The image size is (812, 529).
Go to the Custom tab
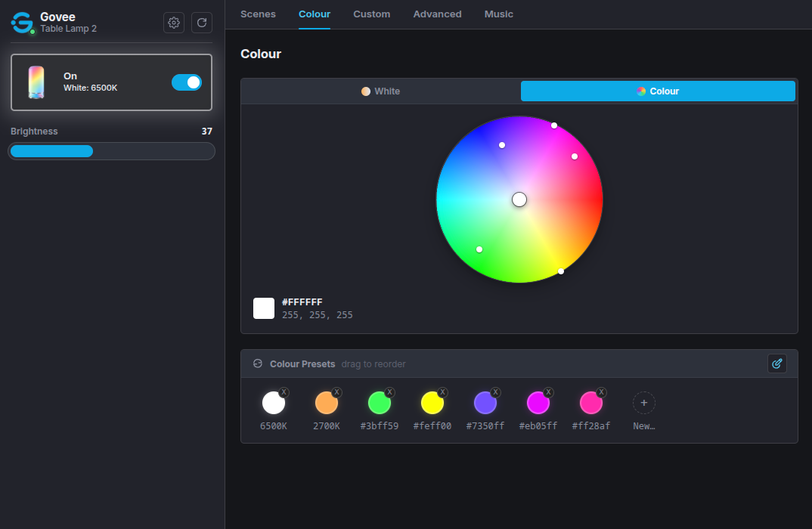click(x=371, y=14)
